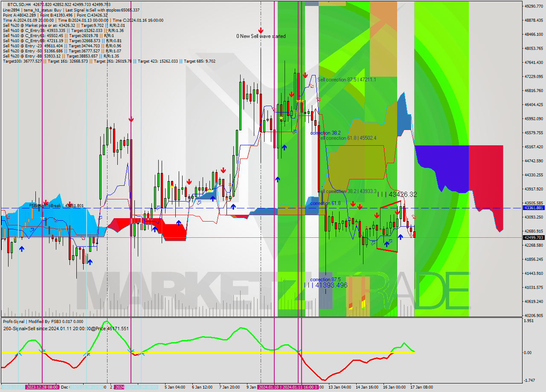Click the '14 Jan 16:00' time axis label
This screenshot has height=392, width=546.
click(x=367, y=387)
